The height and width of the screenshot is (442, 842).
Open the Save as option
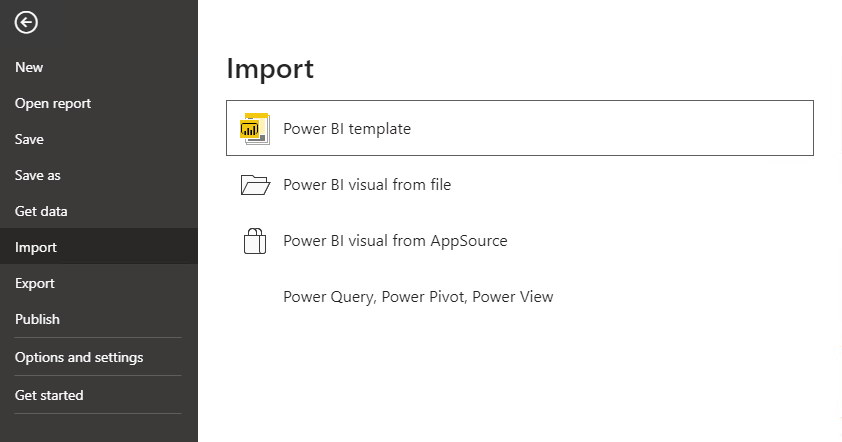click(x=38, y=175)
